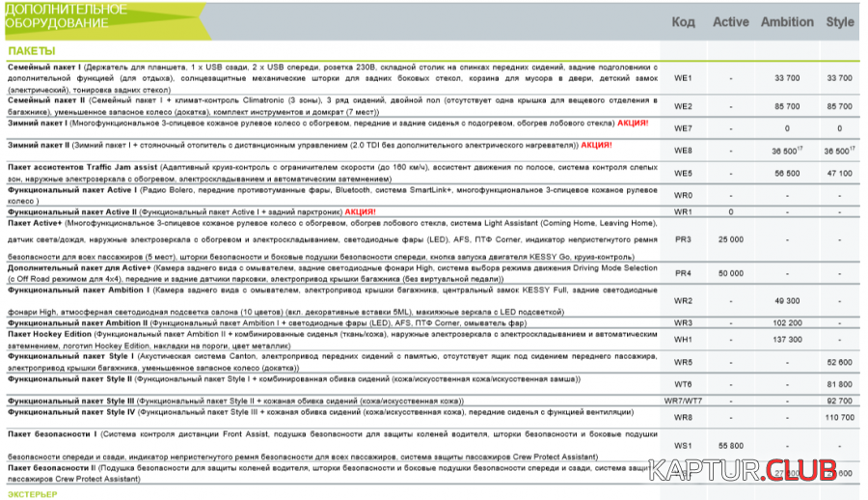The image size is (868, 500).
Task: Select the code cell WH1
Action: [683, 339]
